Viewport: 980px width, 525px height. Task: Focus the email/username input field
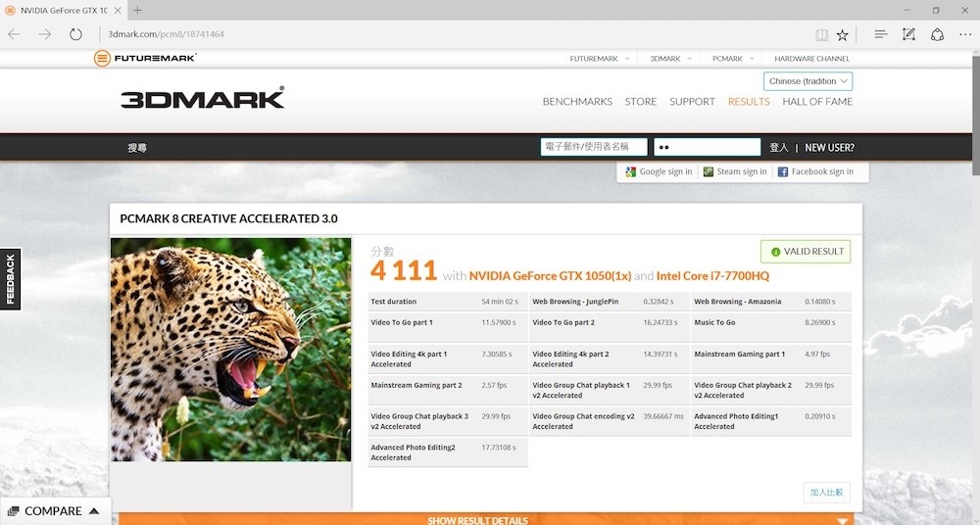pyautogui.click(x=594, y=147)
